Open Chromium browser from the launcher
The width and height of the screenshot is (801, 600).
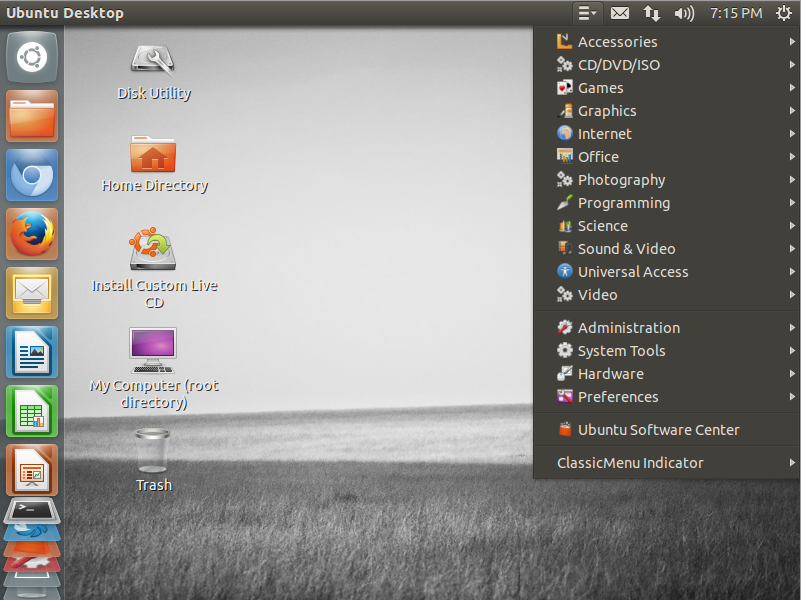pyautogui.click(x=32, y=175)
